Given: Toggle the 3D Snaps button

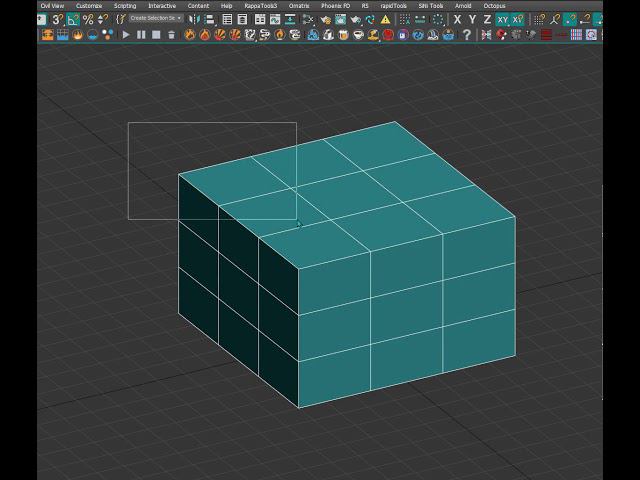Looking at the screenshot, I should click(x=58, y=19).
